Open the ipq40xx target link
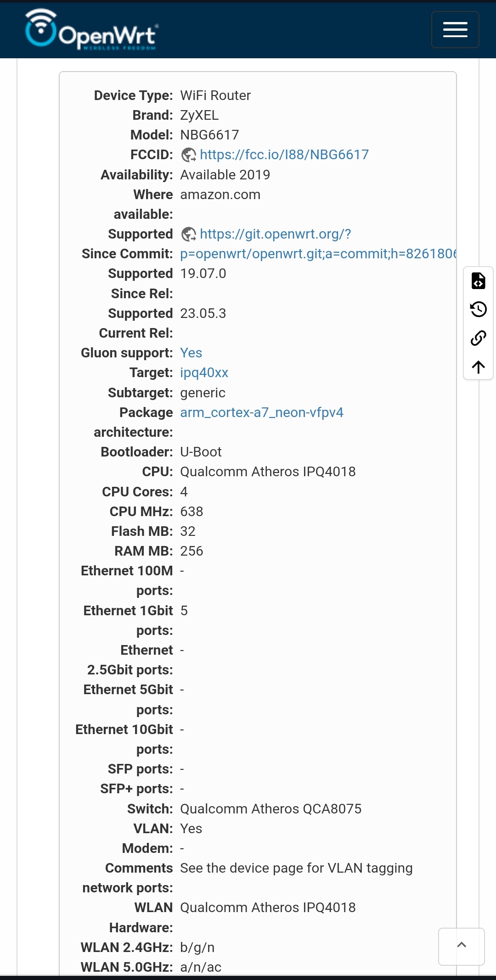The width and height of the screenshot is (496, 980). (x=204, y=373)
